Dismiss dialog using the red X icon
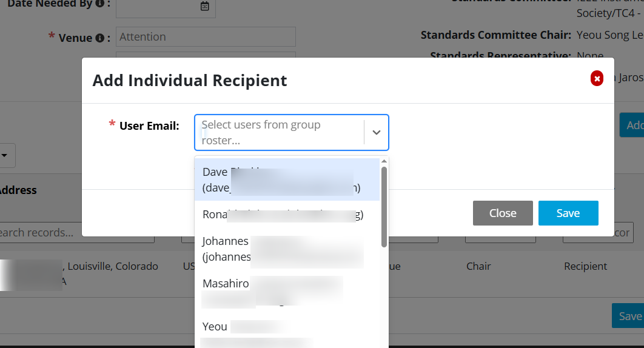Screen dimensions: 644x348 point(597,79)
